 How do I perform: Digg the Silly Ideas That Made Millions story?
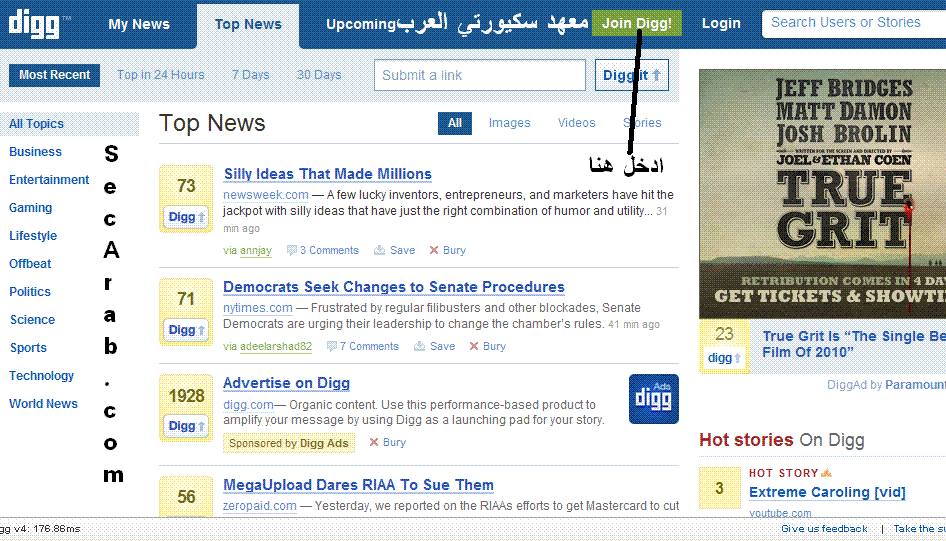pyautogui.click(x=186, y=217)
